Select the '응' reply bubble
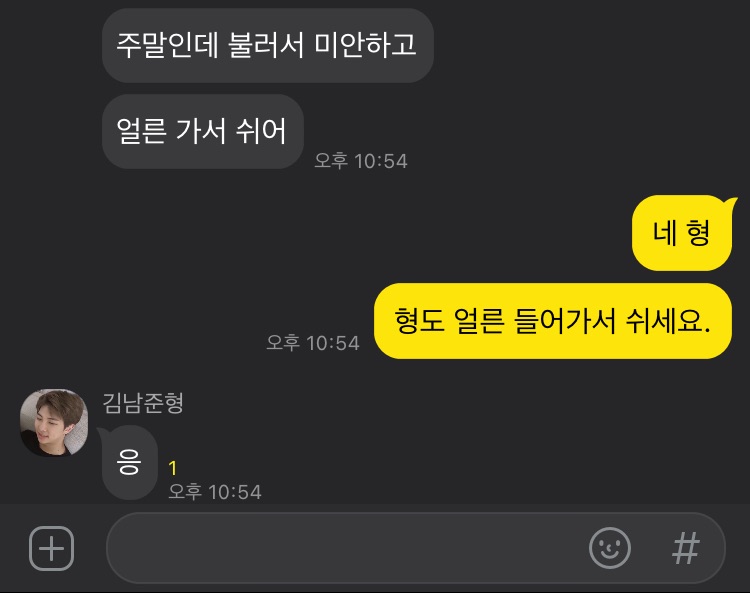750x593 pixels. (x=129, y=462)
